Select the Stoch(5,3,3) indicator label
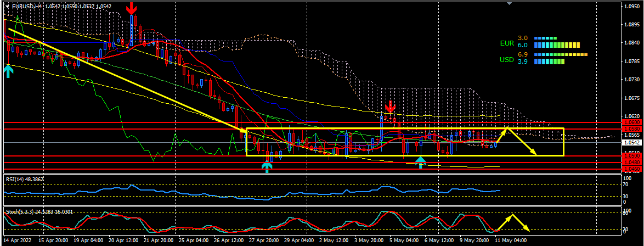644x246 pixels. pyautogui.click(x=19, y=212)
